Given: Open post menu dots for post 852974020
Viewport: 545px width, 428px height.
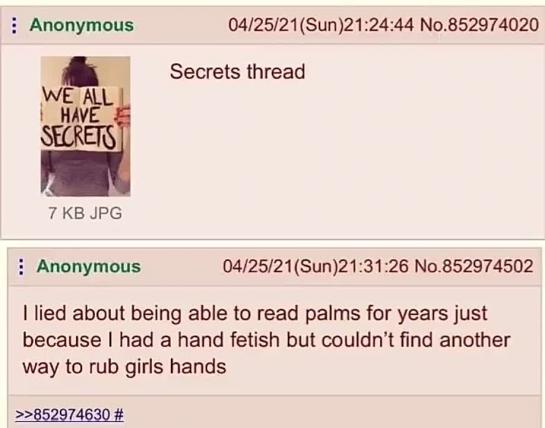Looking at the screenshot, I should coord(14,25).
